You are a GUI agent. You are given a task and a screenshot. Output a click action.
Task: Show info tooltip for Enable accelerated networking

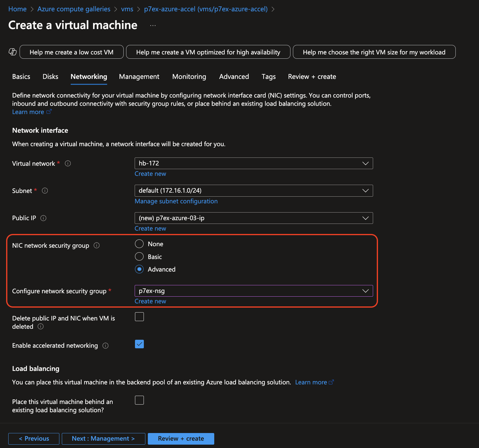106,346
